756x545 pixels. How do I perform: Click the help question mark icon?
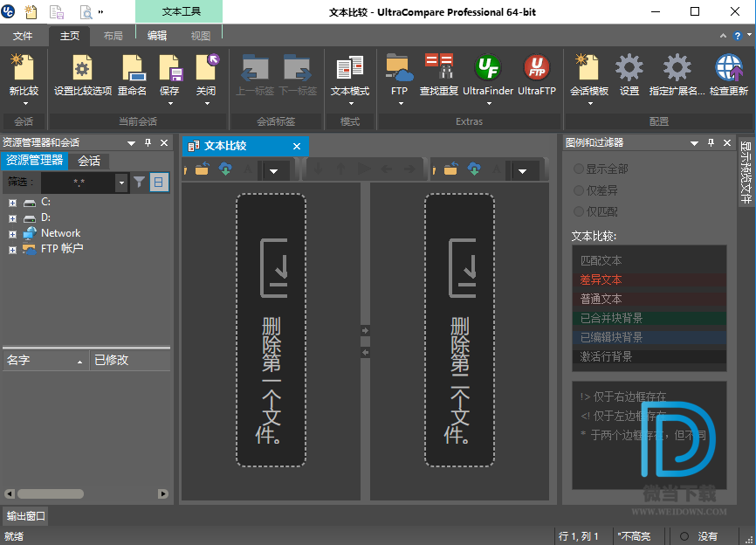[737, 36]
